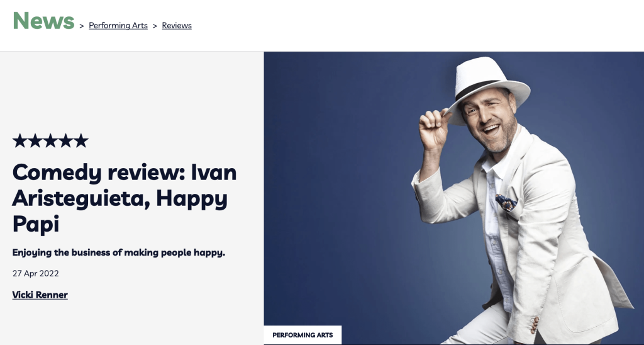Click the subtitle about making people happy
Screen dimensions: 644x345
[119, 252]
